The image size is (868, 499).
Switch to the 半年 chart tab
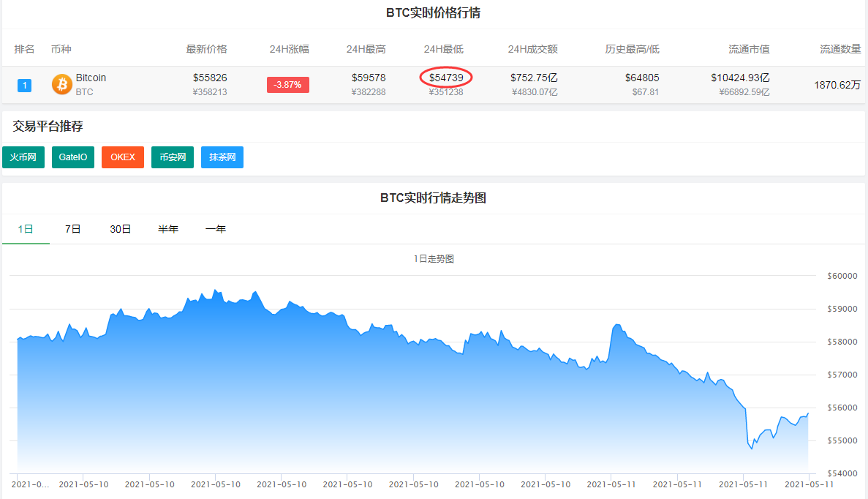coord(168,228)
